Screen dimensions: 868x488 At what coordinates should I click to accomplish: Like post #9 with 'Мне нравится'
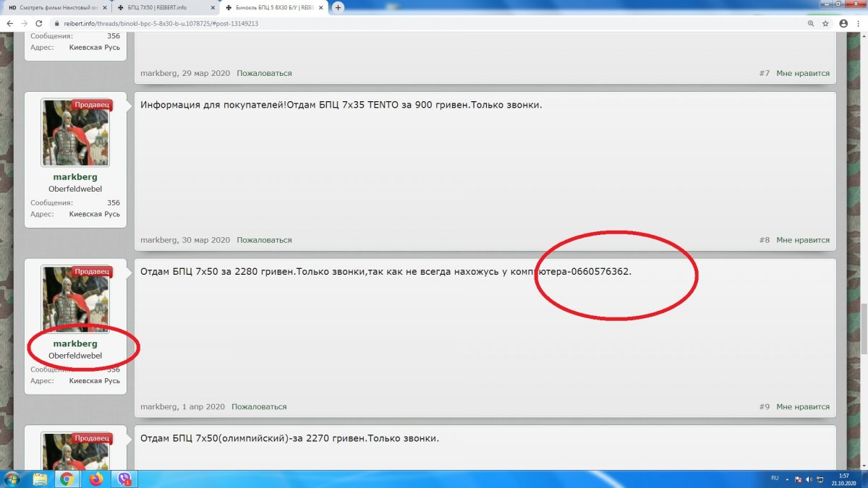(x=803, y=407)
